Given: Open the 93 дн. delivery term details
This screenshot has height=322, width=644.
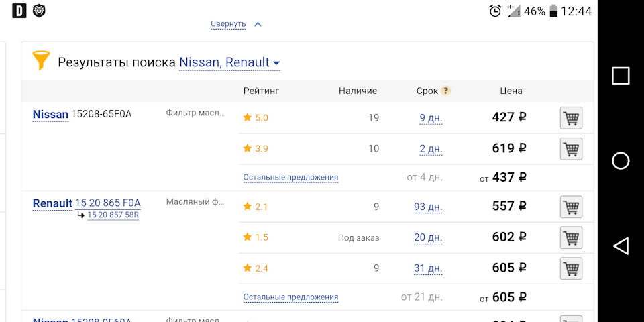Looking at the screenshot, I should [428, 207].
